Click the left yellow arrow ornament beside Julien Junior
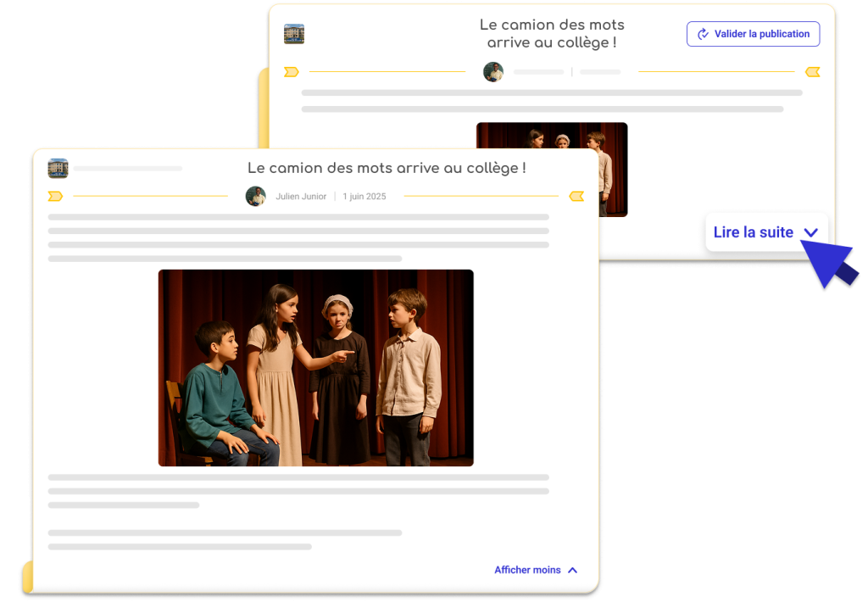The height and width of the screenshot is (602, 868). point(55,197)
